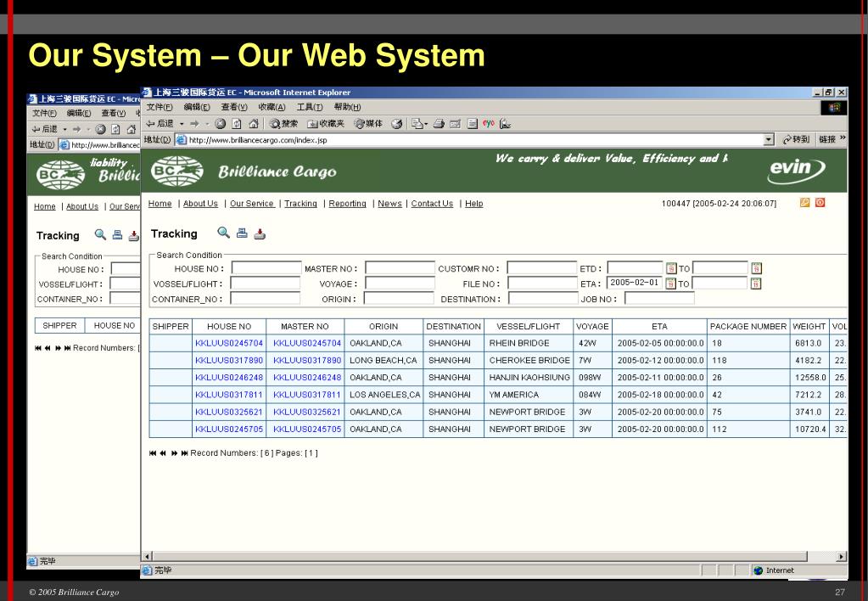This screenshot has width=868, height=601.
Task: Open the Reporting navigation link
Action: [x=347, y=204]
